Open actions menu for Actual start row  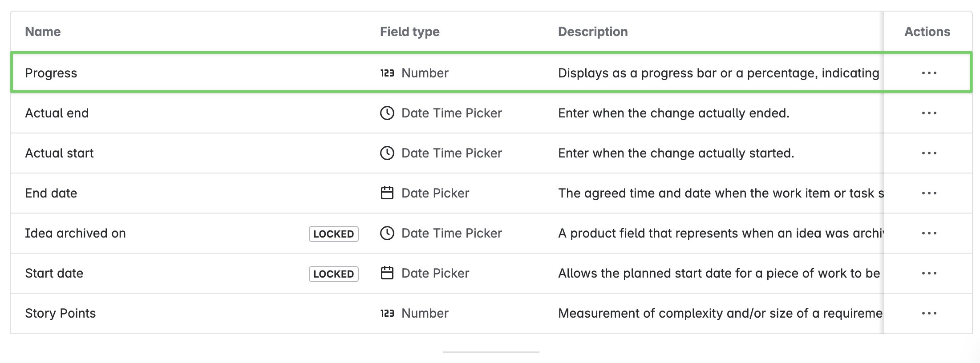(929, 153)
